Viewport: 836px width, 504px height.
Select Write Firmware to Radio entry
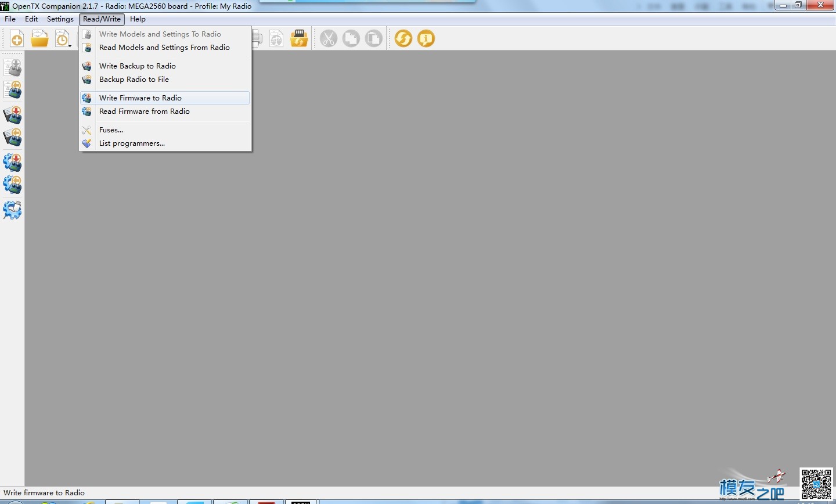pyautogui.click(x=165, y=98)
